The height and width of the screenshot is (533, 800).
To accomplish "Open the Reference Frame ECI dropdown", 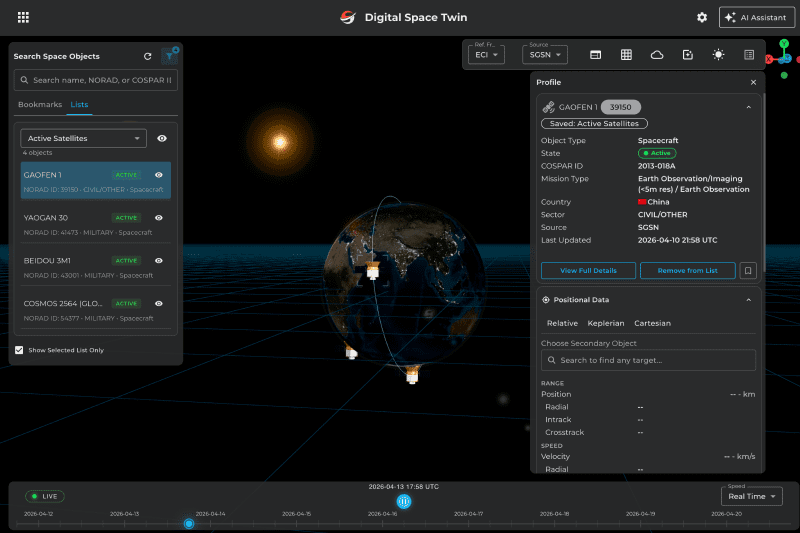I will 486,55.
